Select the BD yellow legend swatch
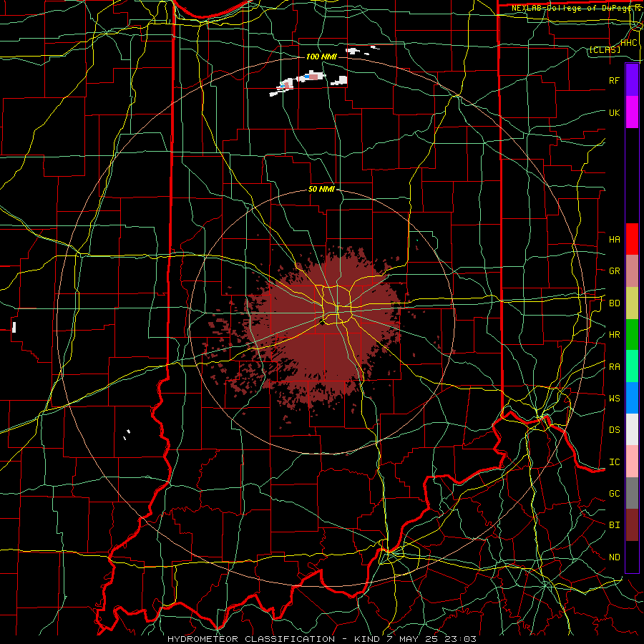The height and width of the screenshot is (644, 644). tap(632, 303)
